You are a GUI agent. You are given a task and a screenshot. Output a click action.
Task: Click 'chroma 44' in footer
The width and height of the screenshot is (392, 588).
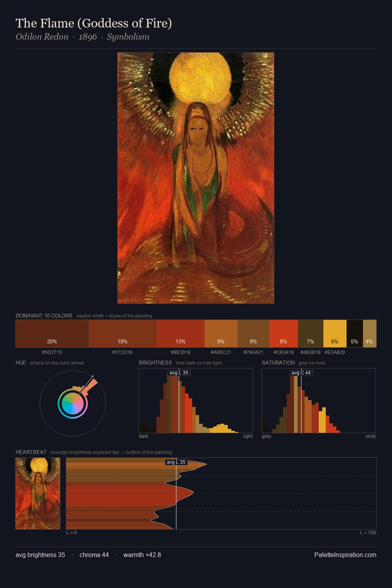tap(94, 555)
